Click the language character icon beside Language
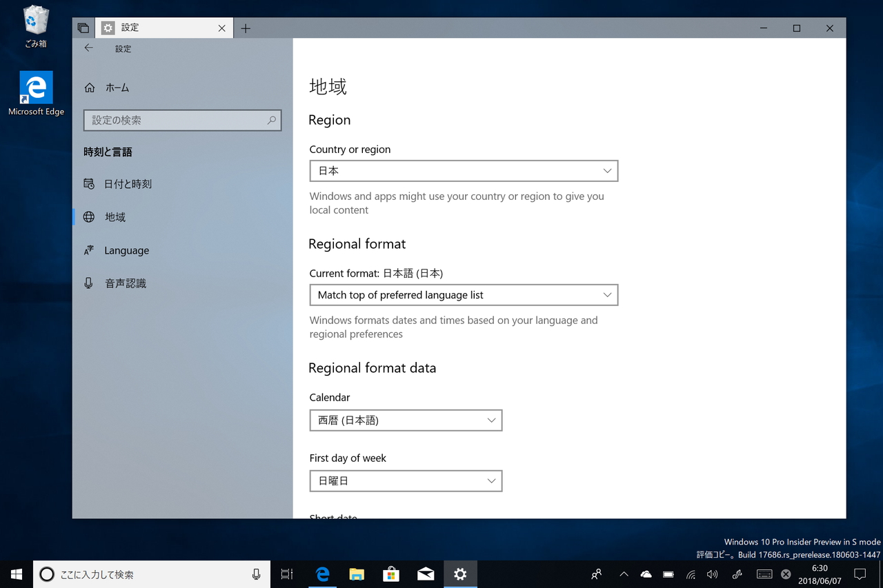This screenshot has height=588, width=883. pos(89,250)
